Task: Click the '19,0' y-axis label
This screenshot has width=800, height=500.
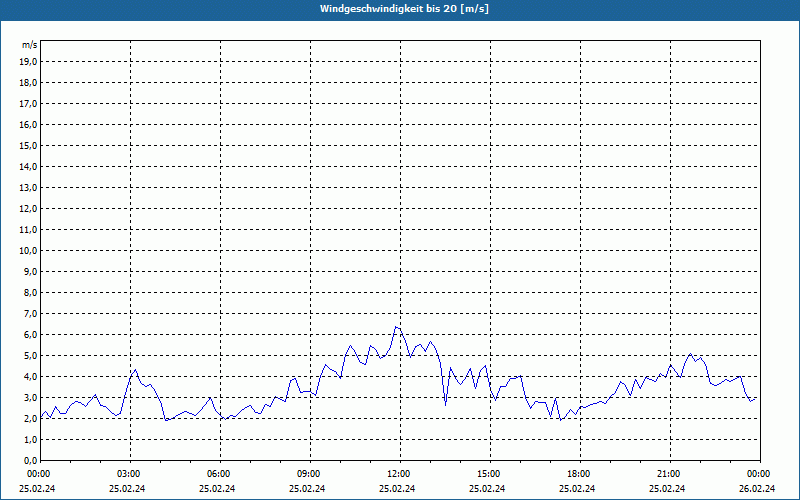Action: click(28, 62)
